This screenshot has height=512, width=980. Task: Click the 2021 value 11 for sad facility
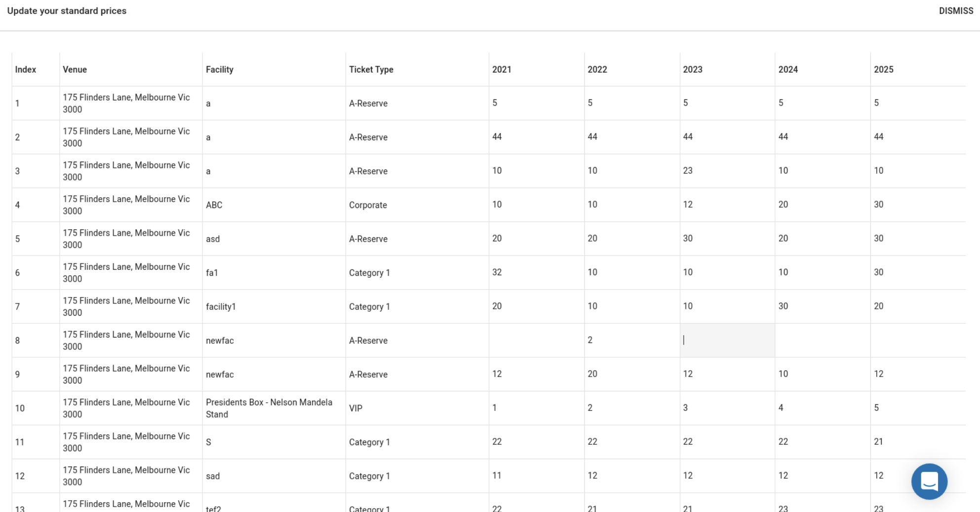click(x=496, y=475)
